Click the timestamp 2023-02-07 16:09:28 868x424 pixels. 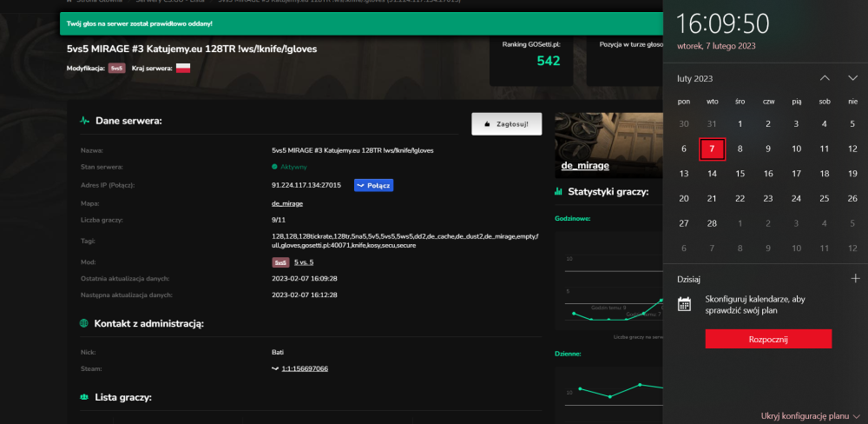coord(305,278)
